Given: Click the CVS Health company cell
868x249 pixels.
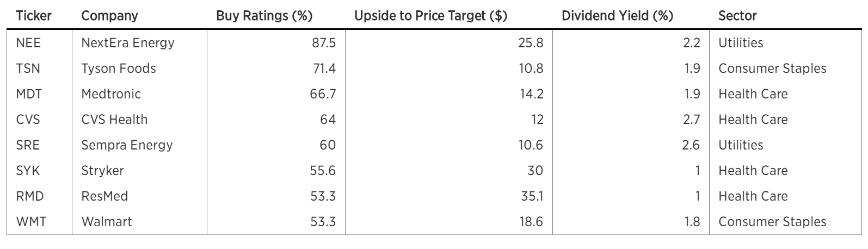Looking at the screenshot, I should (x=114, y=120).
